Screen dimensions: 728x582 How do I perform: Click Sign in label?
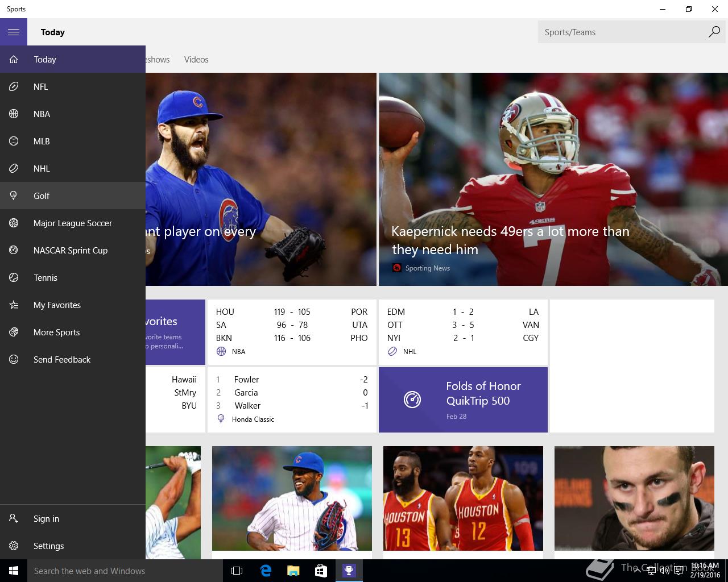point(46,518)
